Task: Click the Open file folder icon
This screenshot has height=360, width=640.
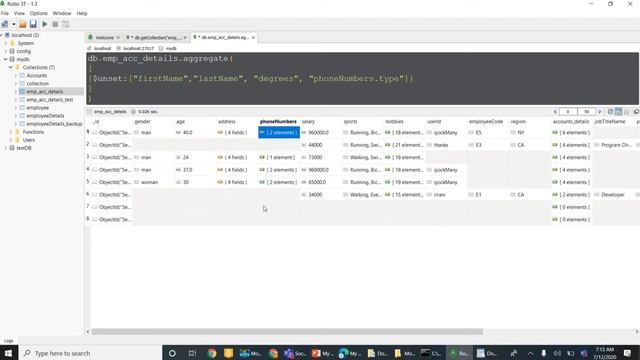Action: (23, 24)
